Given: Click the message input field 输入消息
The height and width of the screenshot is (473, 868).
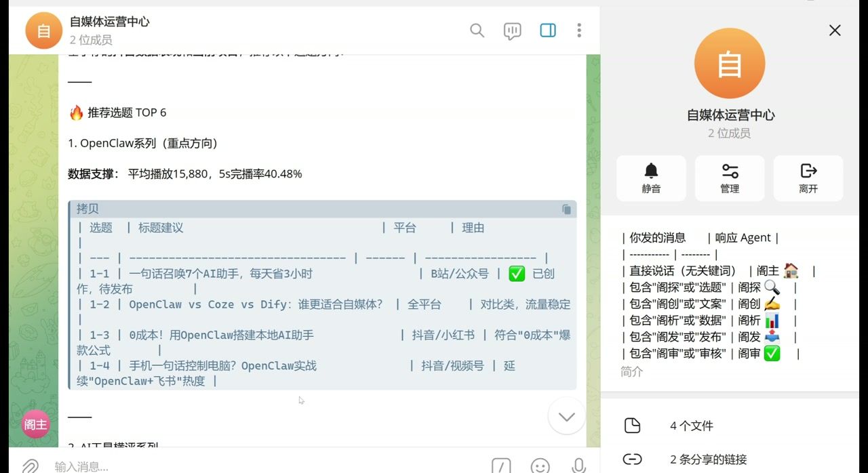Looking at the screenshot, I should point(203,466).
